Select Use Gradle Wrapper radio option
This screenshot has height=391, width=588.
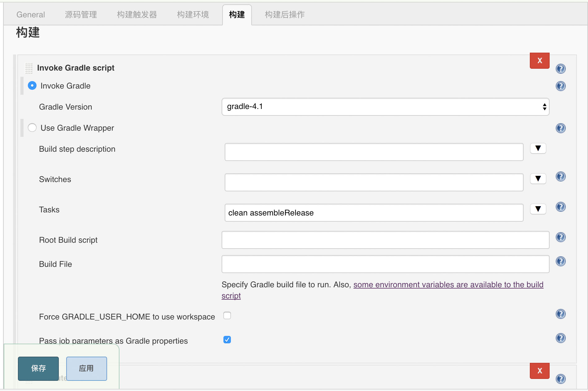(x=32, y=128)
